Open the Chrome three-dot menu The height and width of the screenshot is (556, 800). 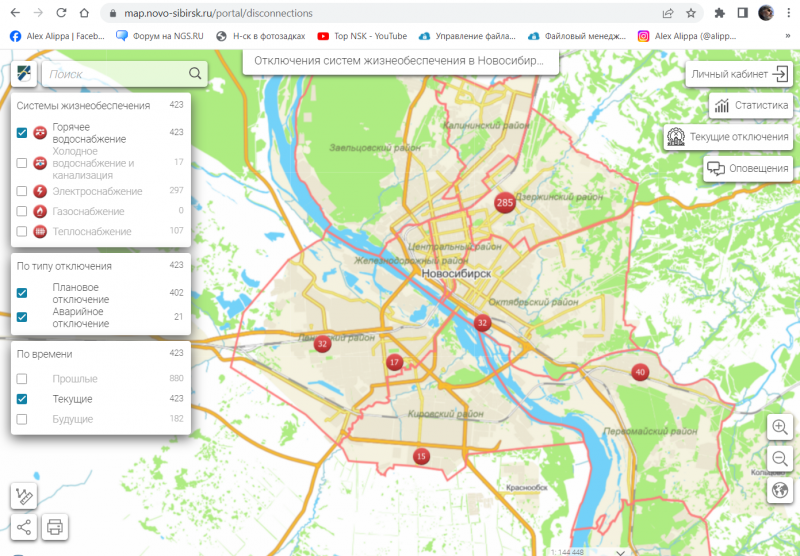(x=787, y=14)
